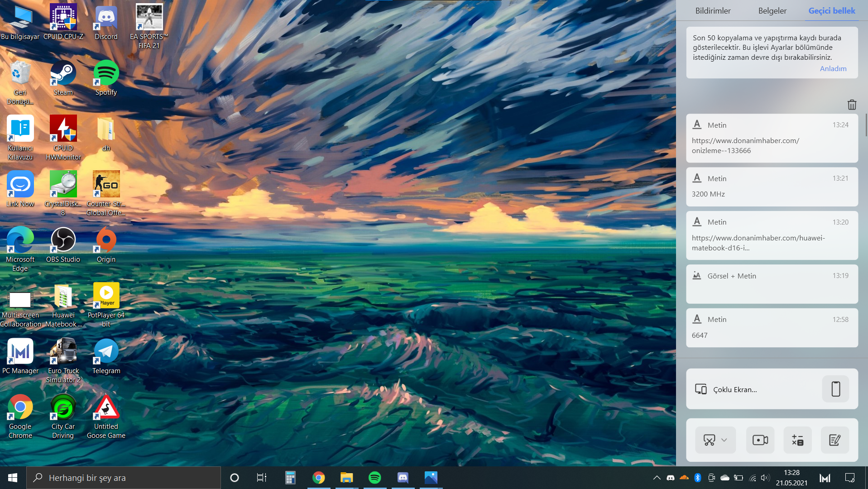Click the clipboard panel scrollbar
The height and width of the screenshot is (489, 868).
[x=866, y=125]
